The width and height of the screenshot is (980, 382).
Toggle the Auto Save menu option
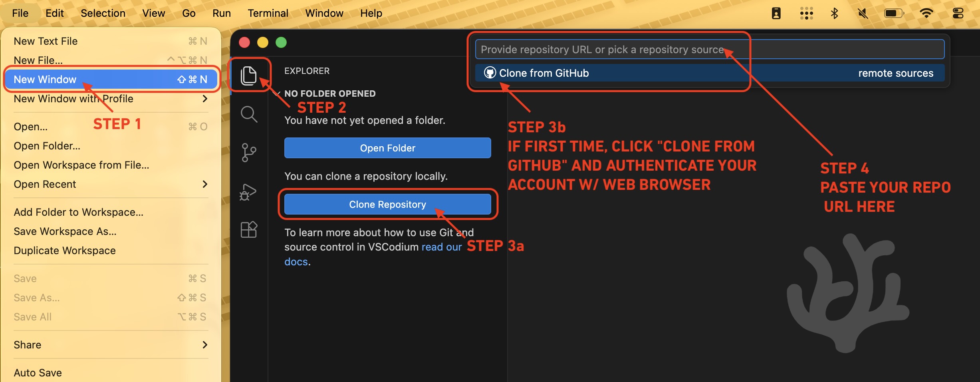pyautogui.click(x=38, y=372)
